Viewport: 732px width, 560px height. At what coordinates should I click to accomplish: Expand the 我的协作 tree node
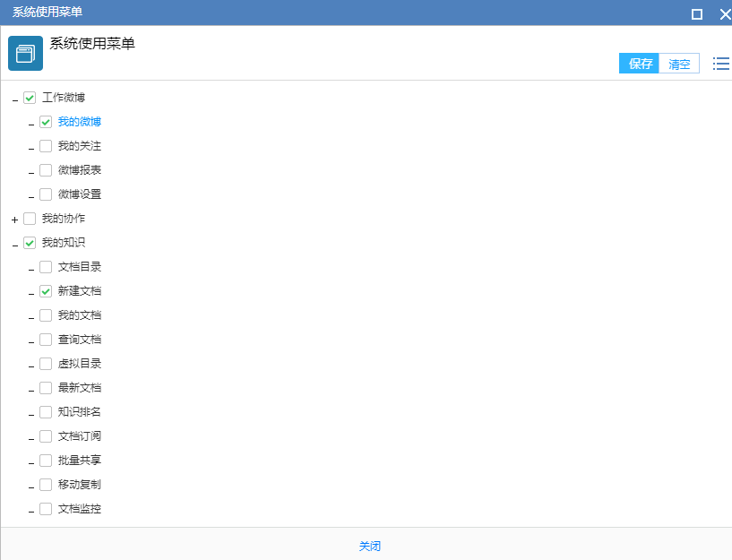click(x=15, y=220)
